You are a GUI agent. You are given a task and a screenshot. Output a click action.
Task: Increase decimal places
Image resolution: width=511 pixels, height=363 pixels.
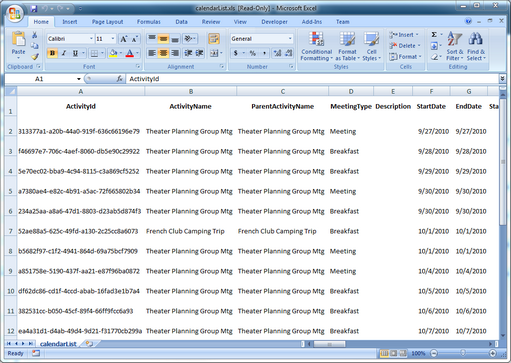tap(277, 53)
